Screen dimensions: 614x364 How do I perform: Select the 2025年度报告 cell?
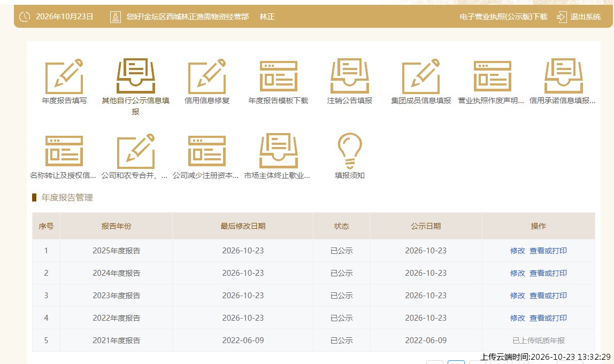point(116,251)
